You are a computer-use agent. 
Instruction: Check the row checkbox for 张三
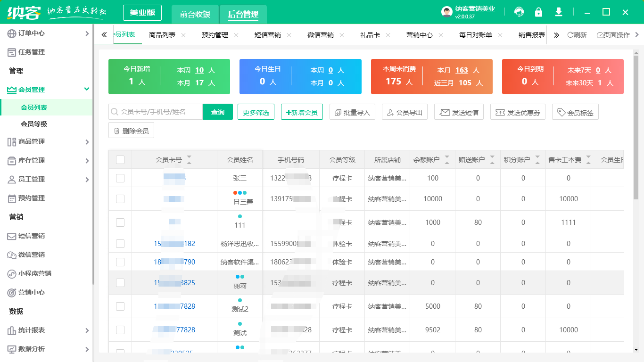[120, 178]
